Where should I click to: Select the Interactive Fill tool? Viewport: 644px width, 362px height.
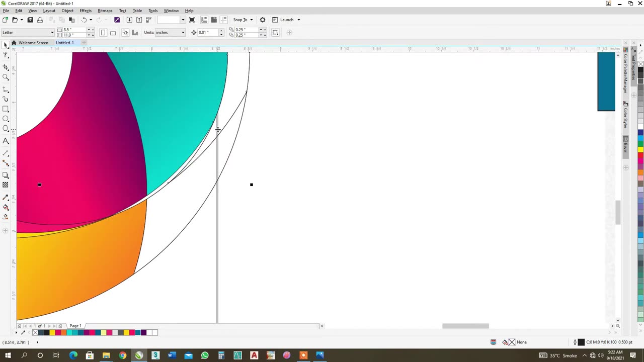click(6, 207)
